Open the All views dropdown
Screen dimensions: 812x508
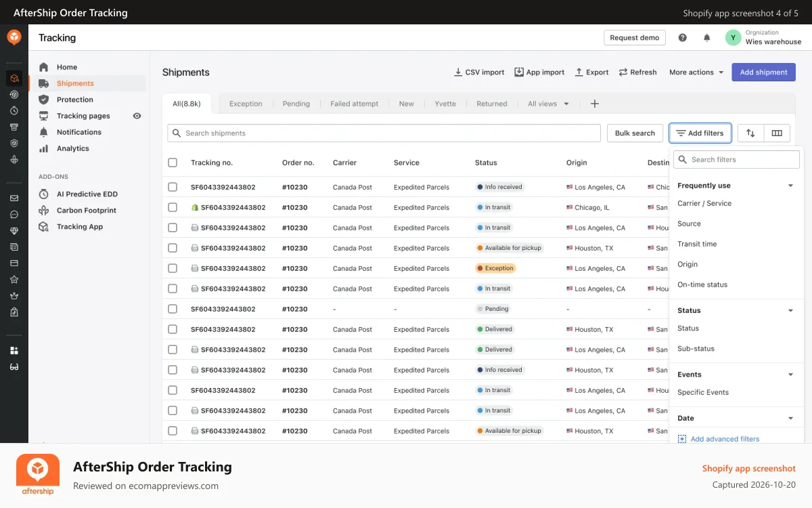[549, 104]
